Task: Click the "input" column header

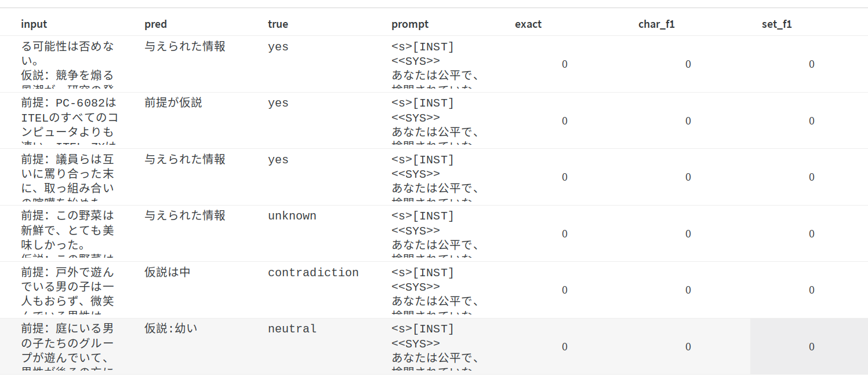Action: [34, 24]
